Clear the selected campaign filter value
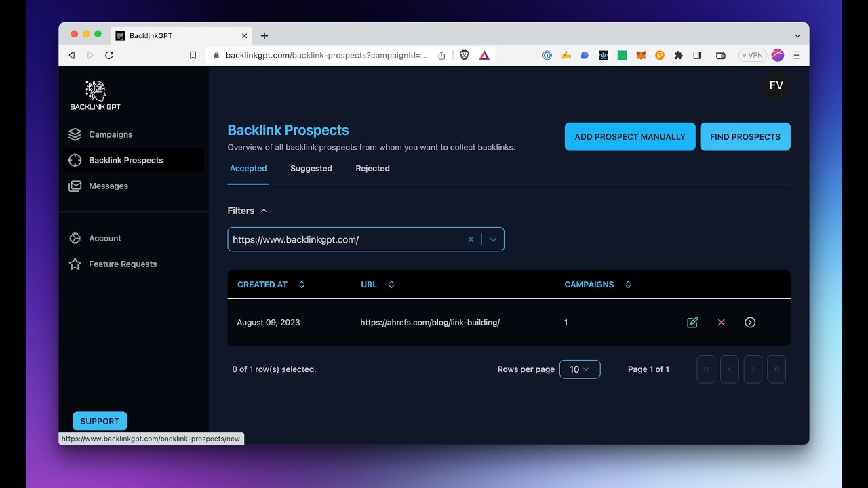 click(x=471, y=239)
